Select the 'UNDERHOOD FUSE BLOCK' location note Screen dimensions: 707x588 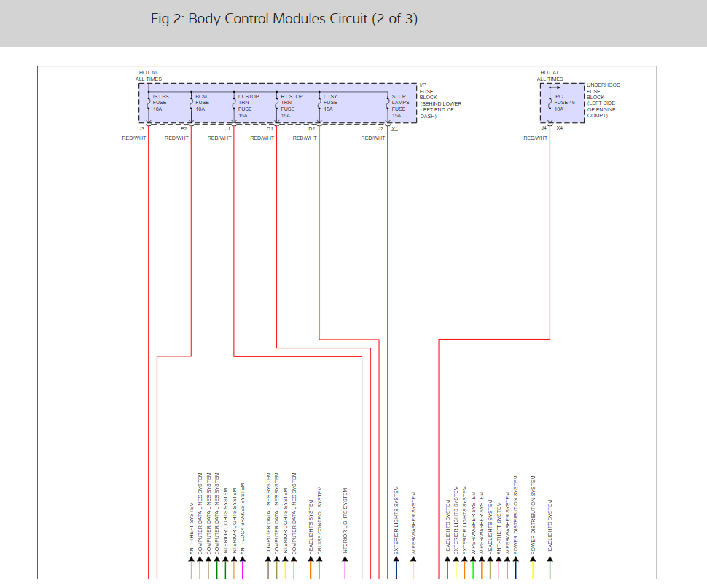coord(604,100)
